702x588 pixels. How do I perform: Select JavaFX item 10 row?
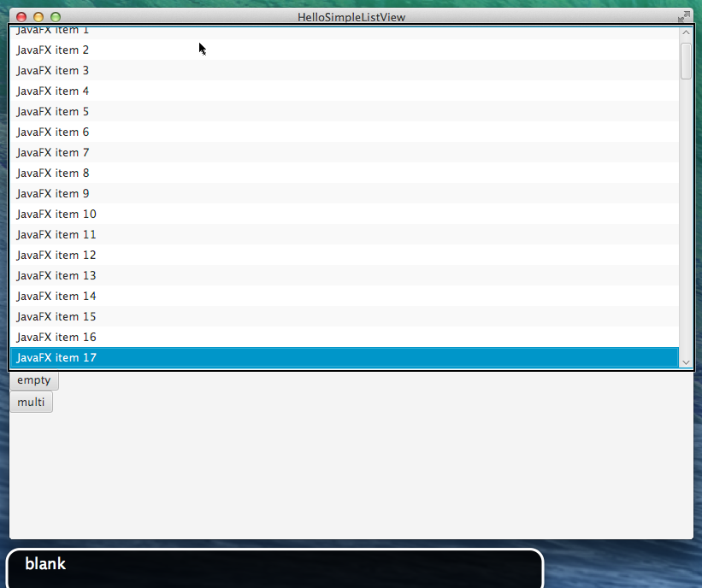tap(56, 214)
